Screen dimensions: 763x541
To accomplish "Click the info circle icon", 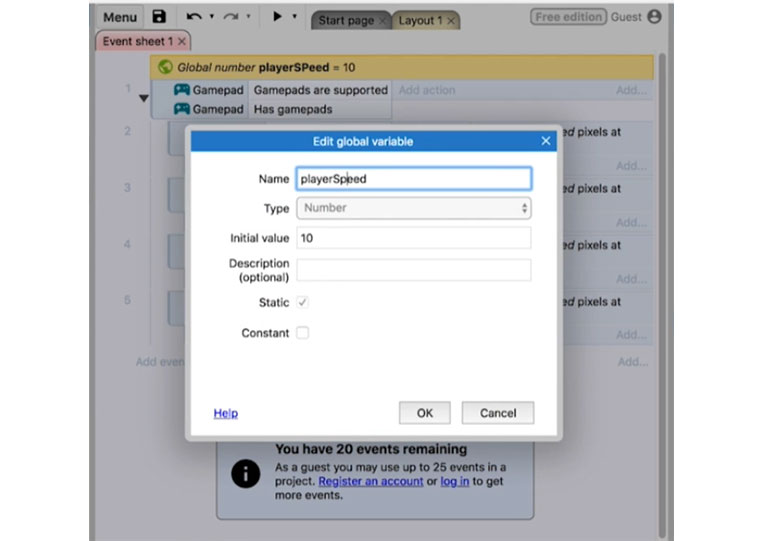I will (x=246, y=473).
